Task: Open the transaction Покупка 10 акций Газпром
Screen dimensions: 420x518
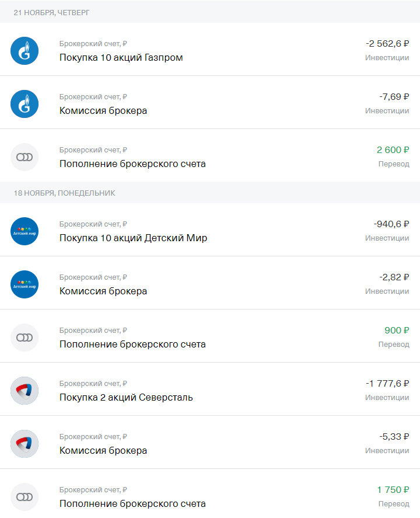Action: point(210,49)
